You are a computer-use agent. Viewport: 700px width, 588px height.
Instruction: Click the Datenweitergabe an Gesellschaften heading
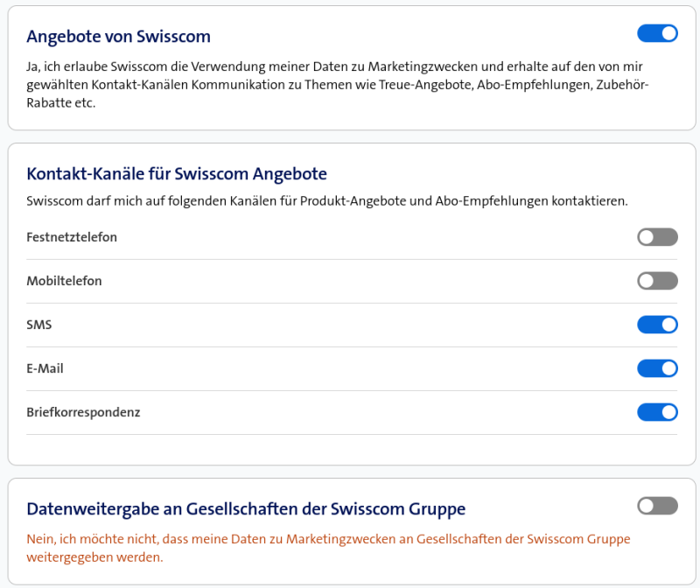click(x=246, y=508)
